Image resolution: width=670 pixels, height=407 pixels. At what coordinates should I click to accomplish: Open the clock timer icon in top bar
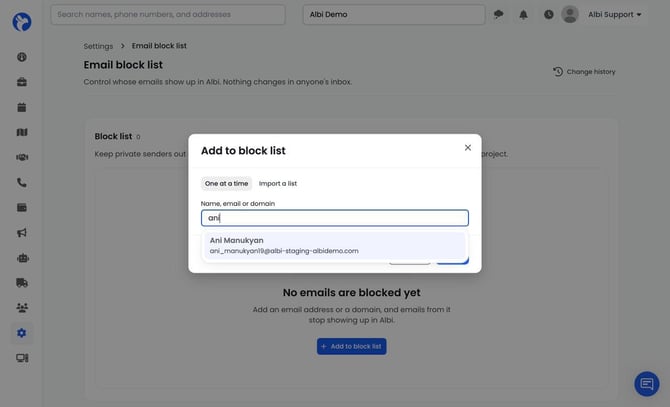(x=549, y=15)
